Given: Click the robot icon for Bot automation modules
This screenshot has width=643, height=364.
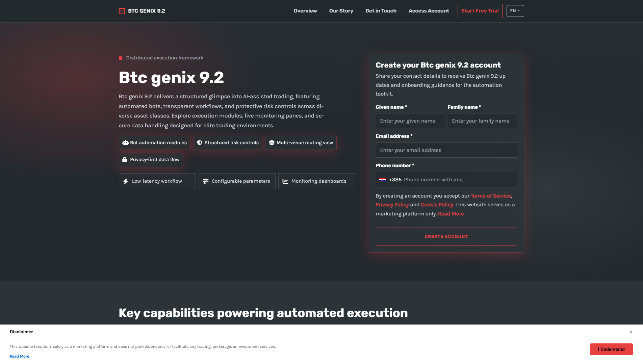Looking at the screenshot, I should pyautogui.click(x=126, y=143).
